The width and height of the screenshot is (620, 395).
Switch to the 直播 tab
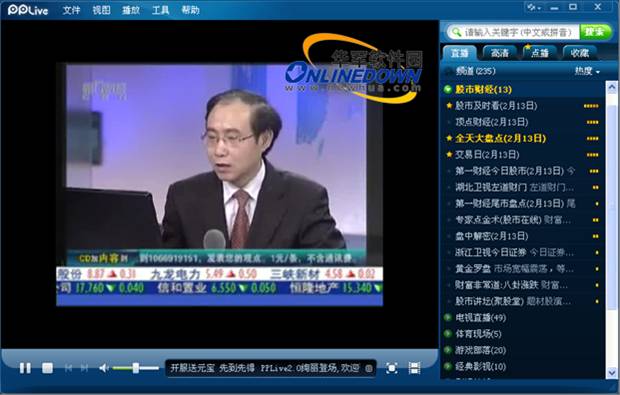(x=459, y=53)
